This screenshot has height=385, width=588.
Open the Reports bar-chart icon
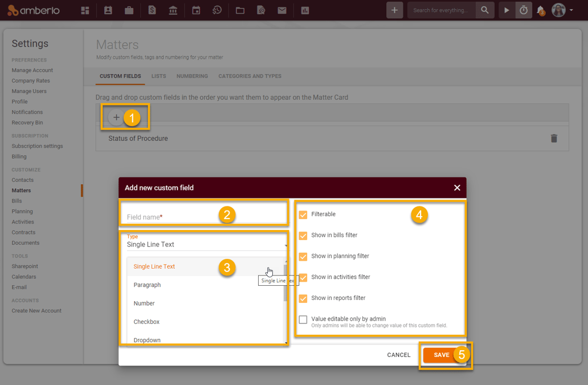coord(304,10)
